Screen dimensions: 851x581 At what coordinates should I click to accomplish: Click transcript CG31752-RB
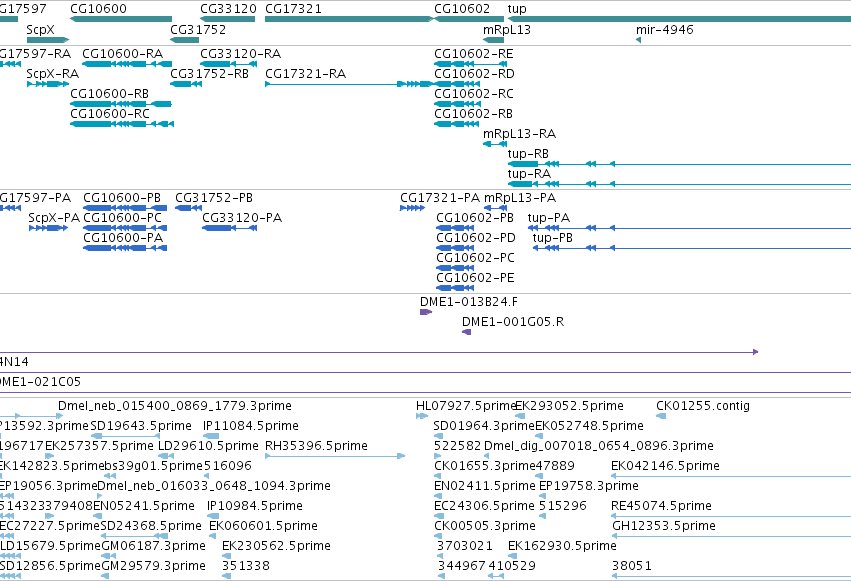(209, 74)
